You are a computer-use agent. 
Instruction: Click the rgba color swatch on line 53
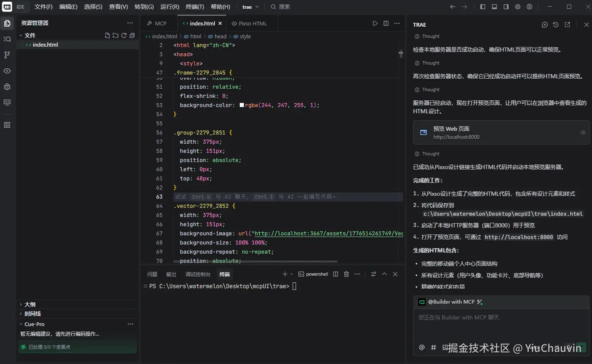242,105
